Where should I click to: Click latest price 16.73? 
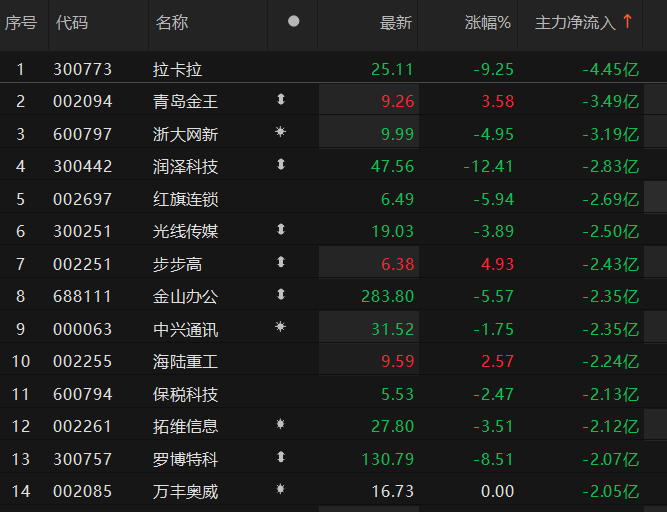click(393, 492)
